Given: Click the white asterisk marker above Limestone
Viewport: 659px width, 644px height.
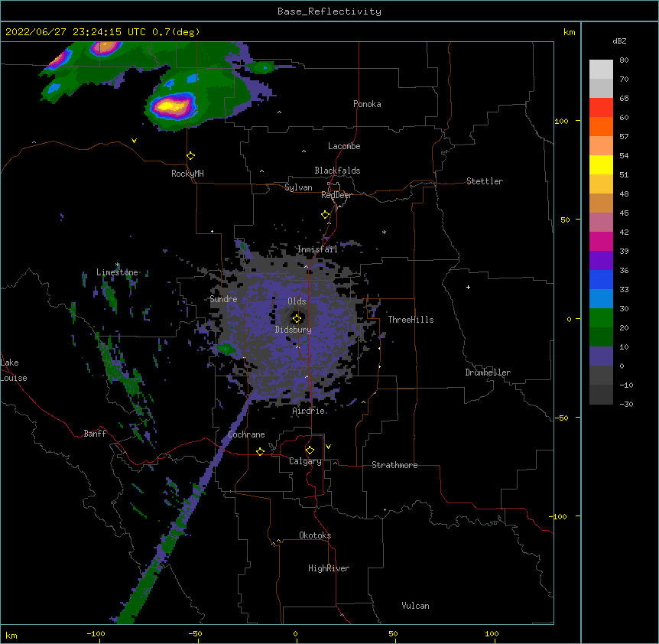Looking at the screenshot, I should 117,265.
